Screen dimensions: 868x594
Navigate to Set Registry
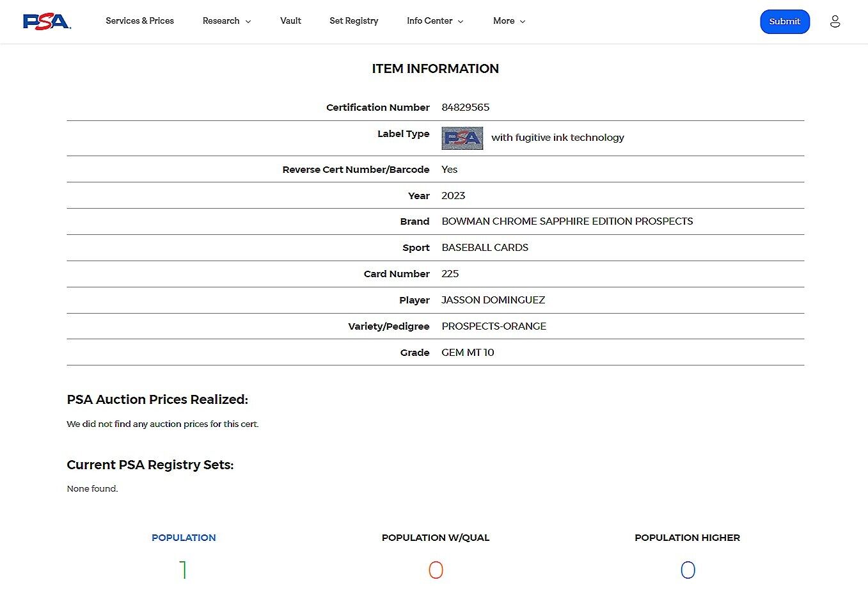coord(354,21)
